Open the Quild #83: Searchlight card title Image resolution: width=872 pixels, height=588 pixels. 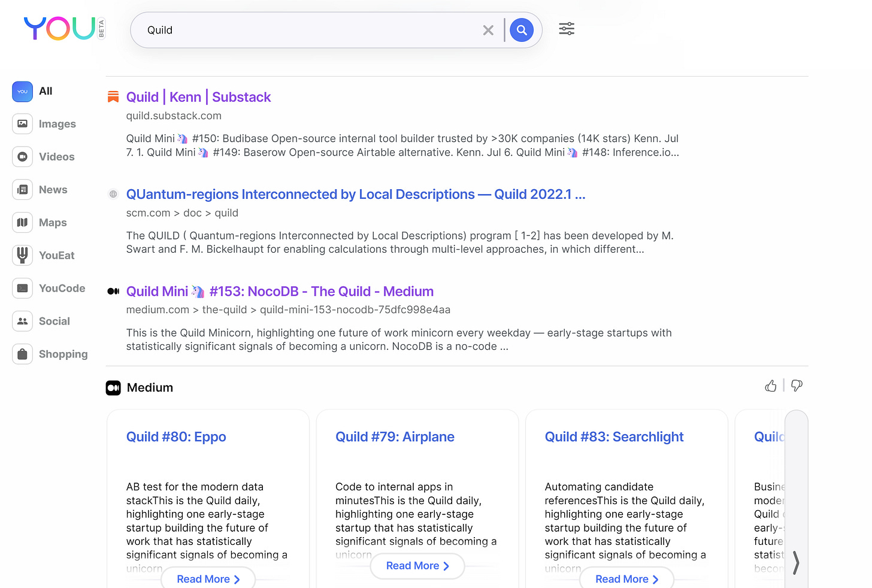coord(614,437)
